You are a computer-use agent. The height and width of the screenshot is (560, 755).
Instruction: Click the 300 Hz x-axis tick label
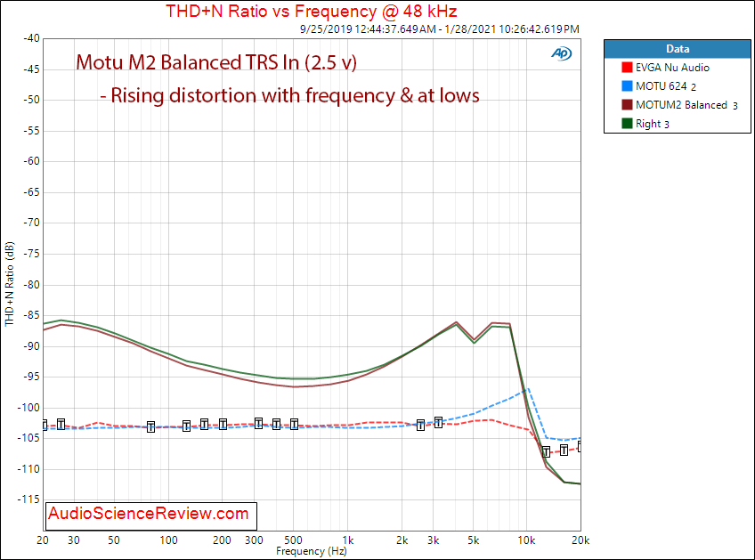tap(254, 540)
